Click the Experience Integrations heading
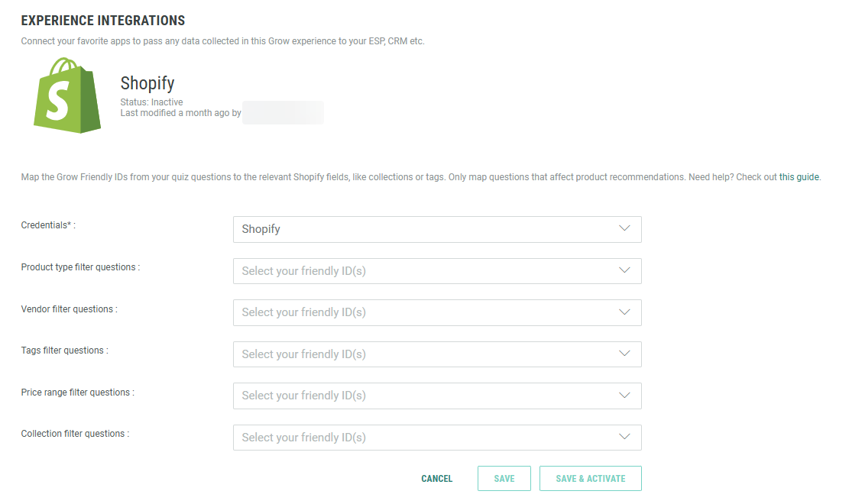 click(103, 21)
